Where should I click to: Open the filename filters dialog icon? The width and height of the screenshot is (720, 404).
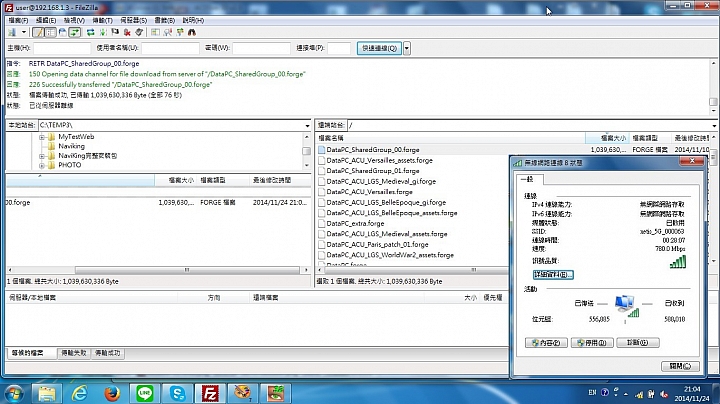[155, 32]
